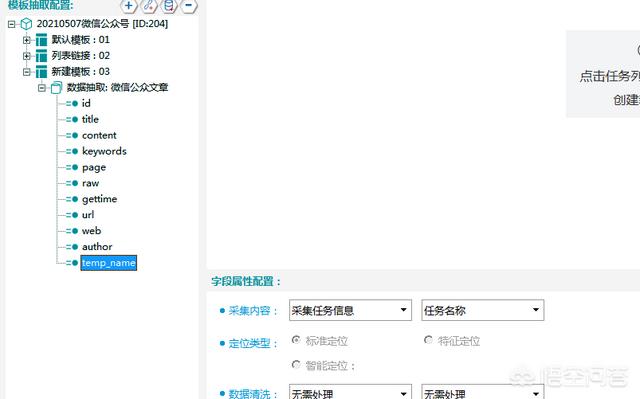Select the 特征定位 radio button

click(428, 340)
